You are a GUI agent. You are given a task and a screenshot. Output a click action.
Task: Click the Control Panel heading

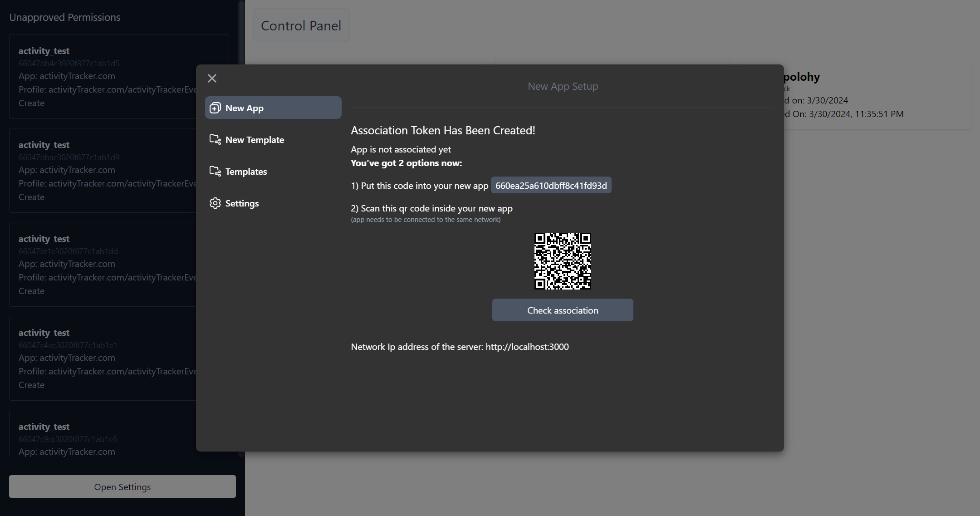(x=301, y=25)
